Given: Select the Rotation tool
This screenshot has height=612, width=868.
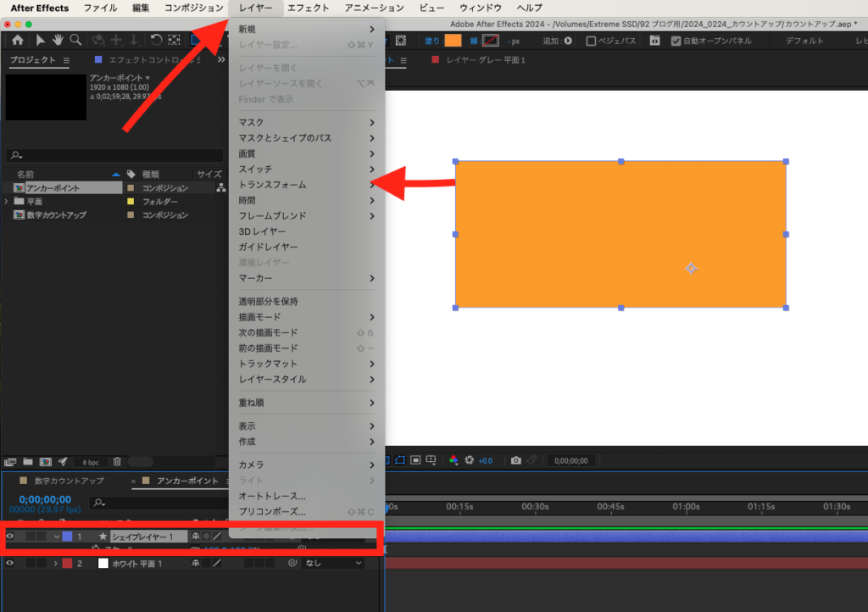Looking at the screenshot, I should click(x=156, y=40).
